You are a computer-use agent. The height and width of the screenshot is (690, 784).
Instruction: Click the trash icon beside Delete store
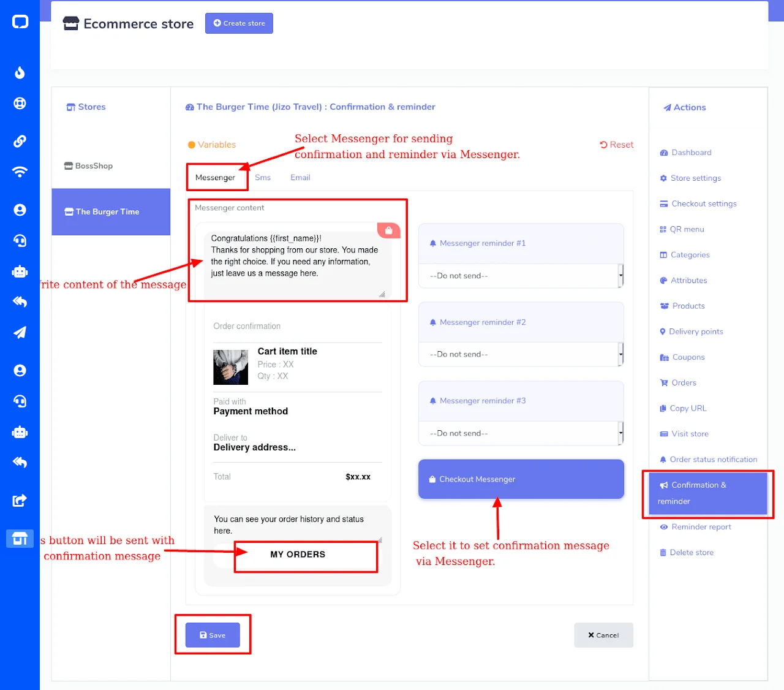(x=663, y=553)
